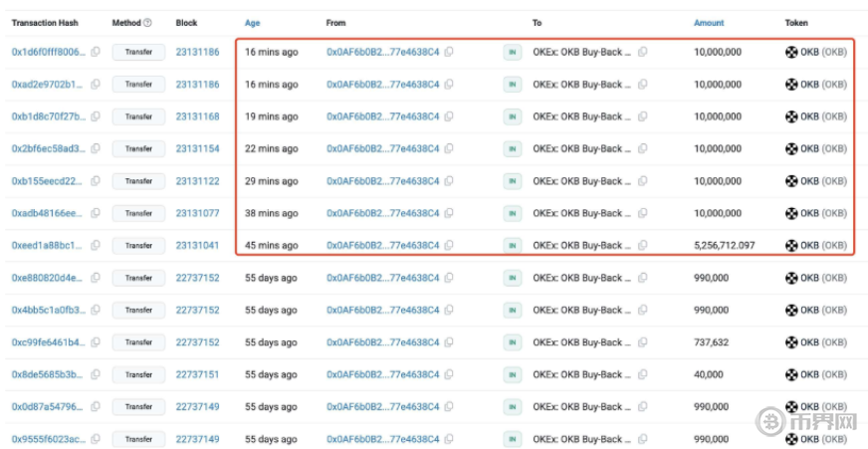The height and width of the screenshot is (449, 868).
Task: Copy hash of transaction 0xeed1a88bc1
Action: tap(96, 246)
